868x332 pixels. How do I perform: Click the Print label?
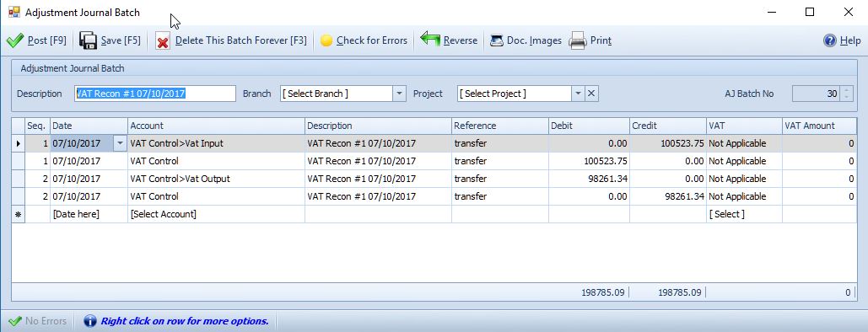point(601,40)
